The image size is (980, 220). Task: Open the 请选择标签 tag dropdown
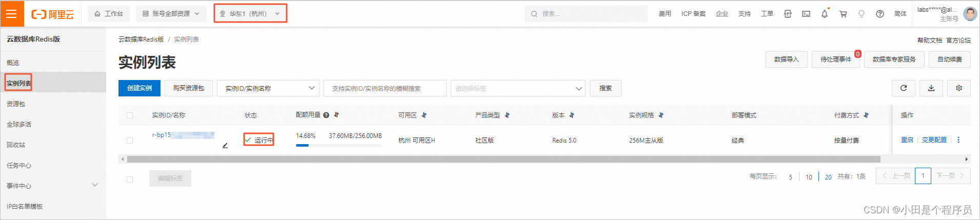[518, 88]
